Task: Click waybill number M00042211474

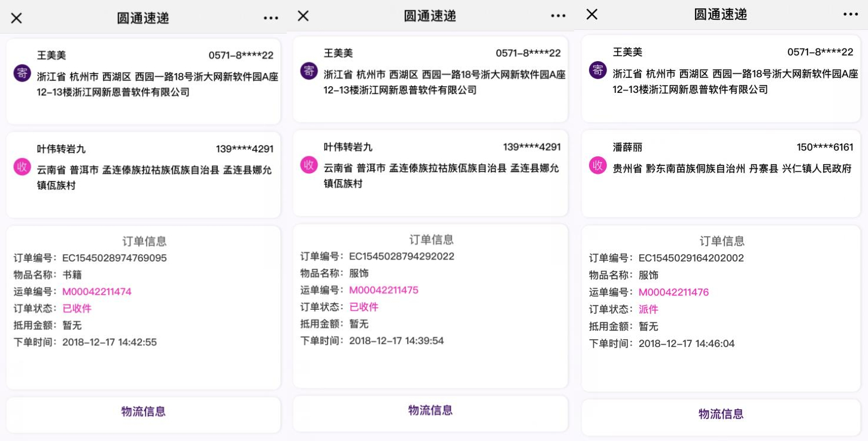Action: 97,292
